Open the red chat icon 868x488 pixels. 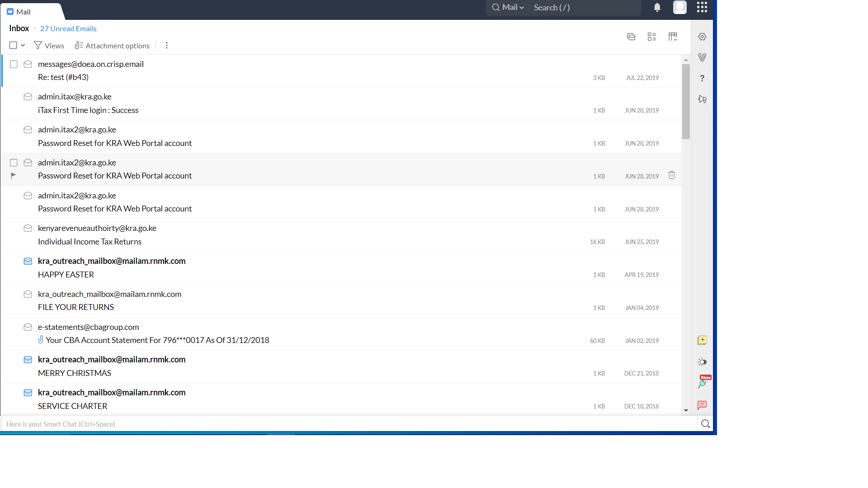tap(702, 405)
